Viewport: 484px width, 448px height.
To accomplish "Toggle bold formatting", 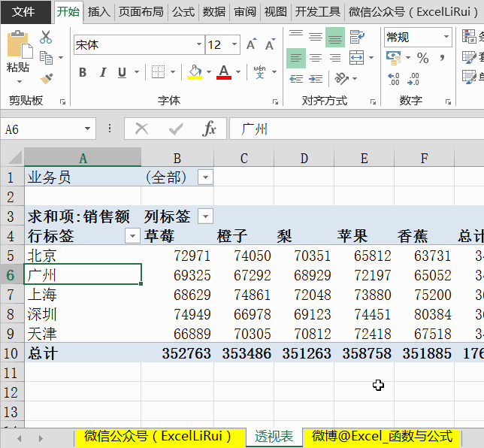I will click(x=83, y=72).
